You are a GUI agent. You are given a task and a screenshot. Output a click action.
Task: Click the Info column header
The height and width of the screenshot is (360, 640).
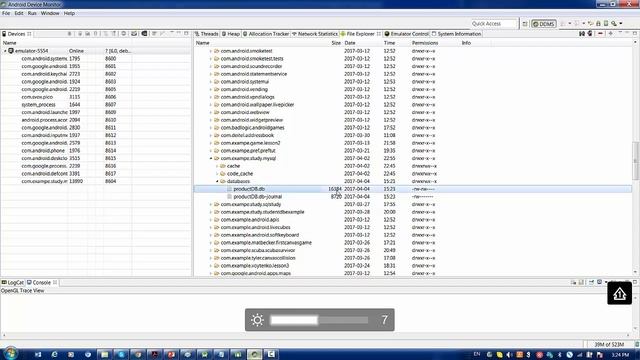tap(466, 43)
